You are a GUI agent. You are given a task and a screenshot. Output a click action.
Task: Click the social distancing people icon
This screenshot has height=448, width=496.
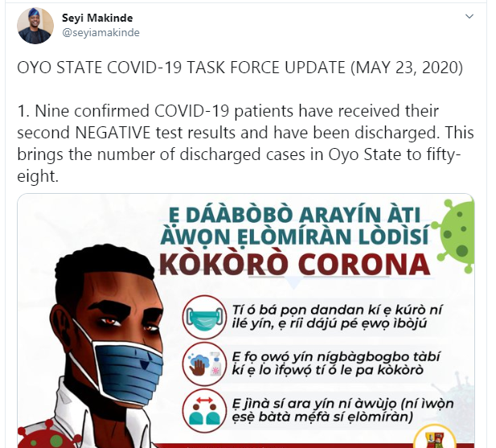tap(205, 410)
